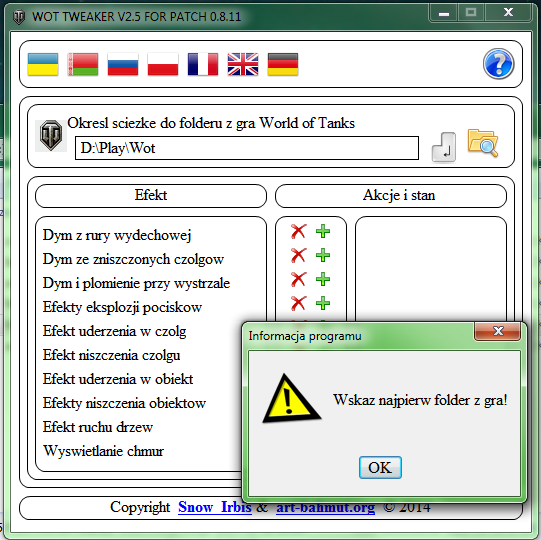Select 'Dym z rury wydechowej' text
Viewport: 541px width, 540px height.
pyautogui.click(x=117, y=235)
